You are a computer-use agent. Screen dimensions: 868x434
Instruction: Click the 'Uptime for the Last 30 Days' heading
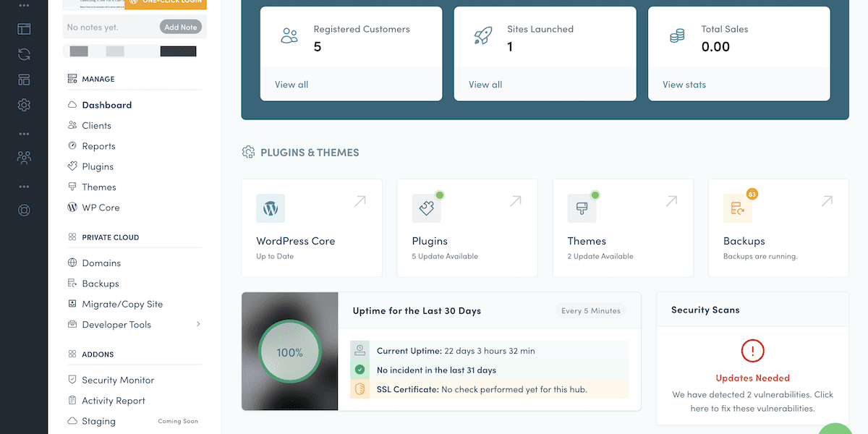coord(417,311)
